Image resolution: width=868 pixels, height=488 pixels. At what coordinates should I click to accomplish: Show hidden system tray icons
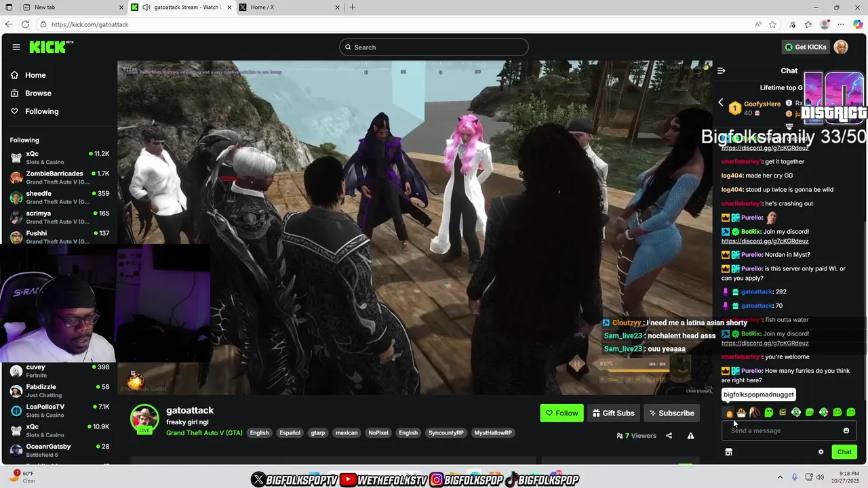[x=780, y=477]
